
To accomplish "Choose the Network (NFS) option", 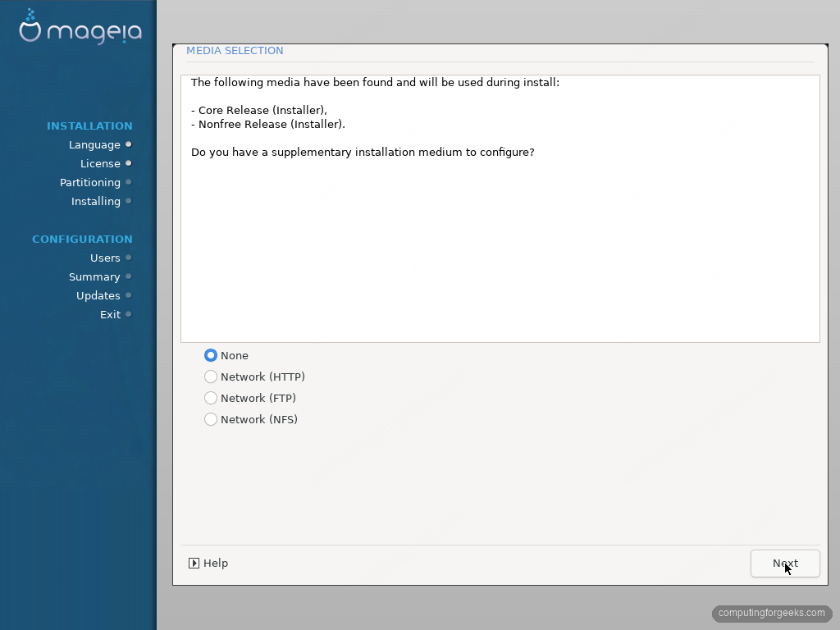I will [x=211, y=419].
